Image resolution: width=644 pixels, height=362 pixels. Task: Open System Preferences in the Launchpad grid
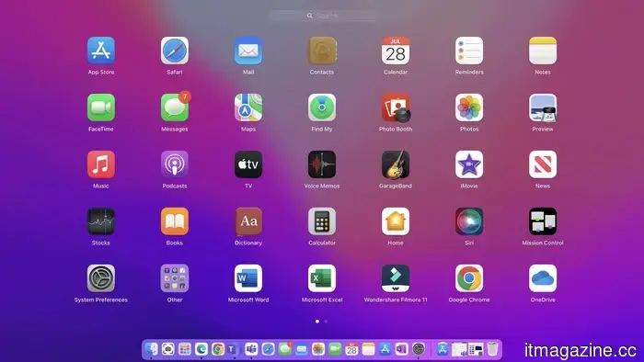101,278
